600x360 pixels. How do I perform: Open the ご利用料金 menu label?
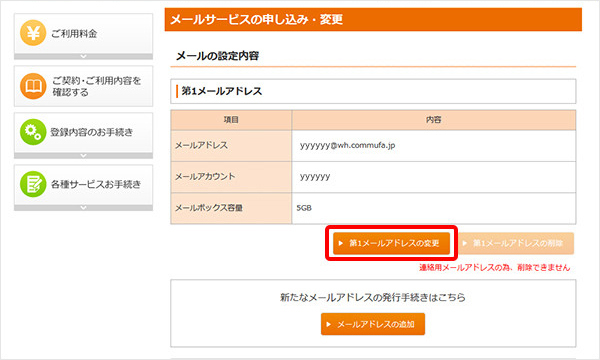click(x=74, y=34)
